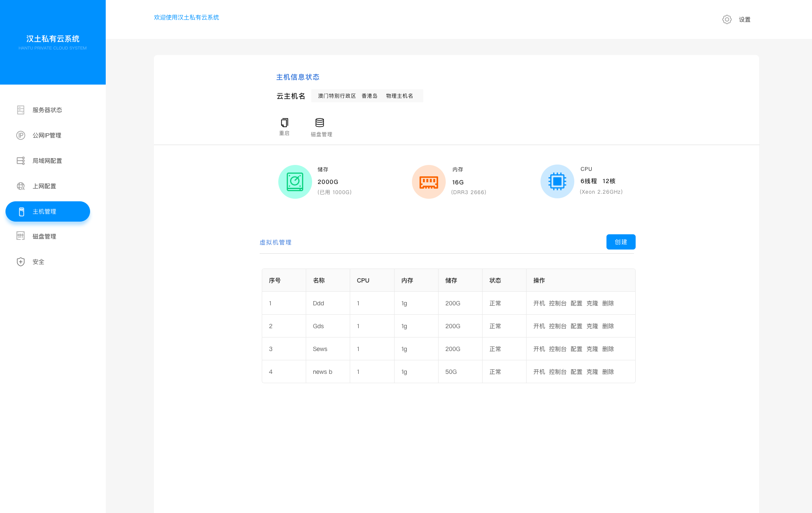Open 服务器状态 menu item
812x513 pixels.
47,110
